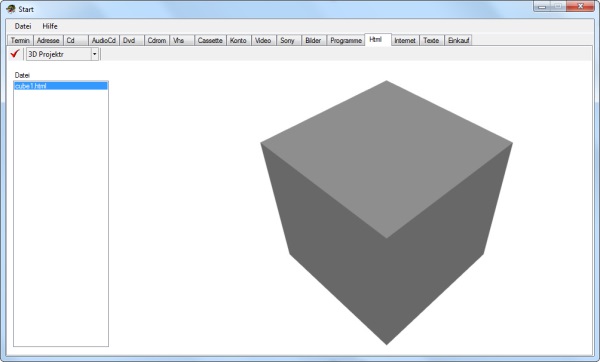Switch to the Termin tab
Image resolution: width=600 pixels, height=362 pixels.
click(20, 40)
